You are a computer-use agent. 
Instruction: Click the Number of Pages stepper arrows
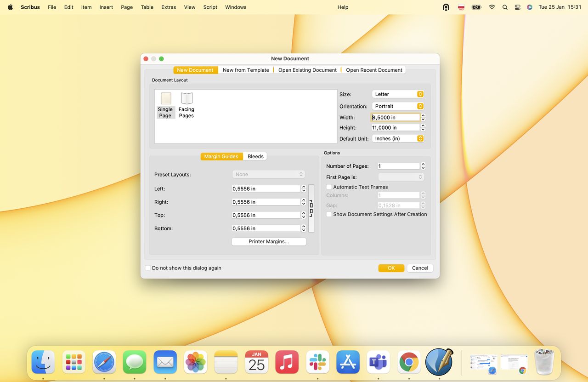pyautogui.click(x=423, y=166)
